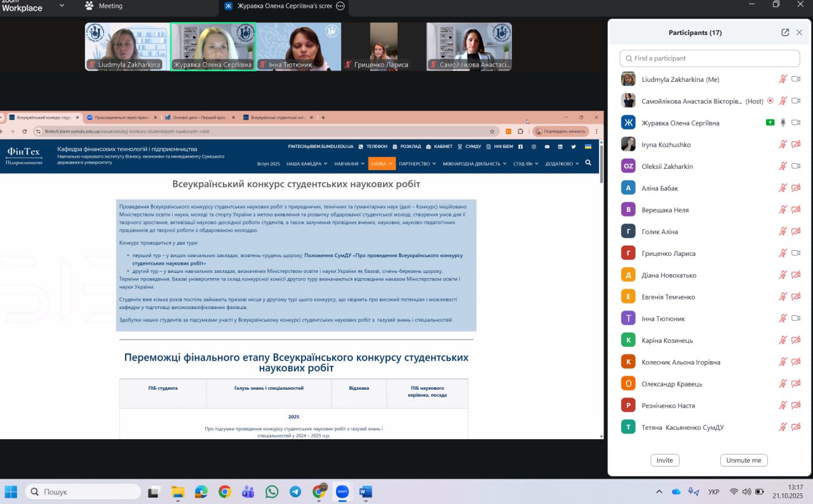
Task: Pop out the Participants panel
Action: [785, 32]
